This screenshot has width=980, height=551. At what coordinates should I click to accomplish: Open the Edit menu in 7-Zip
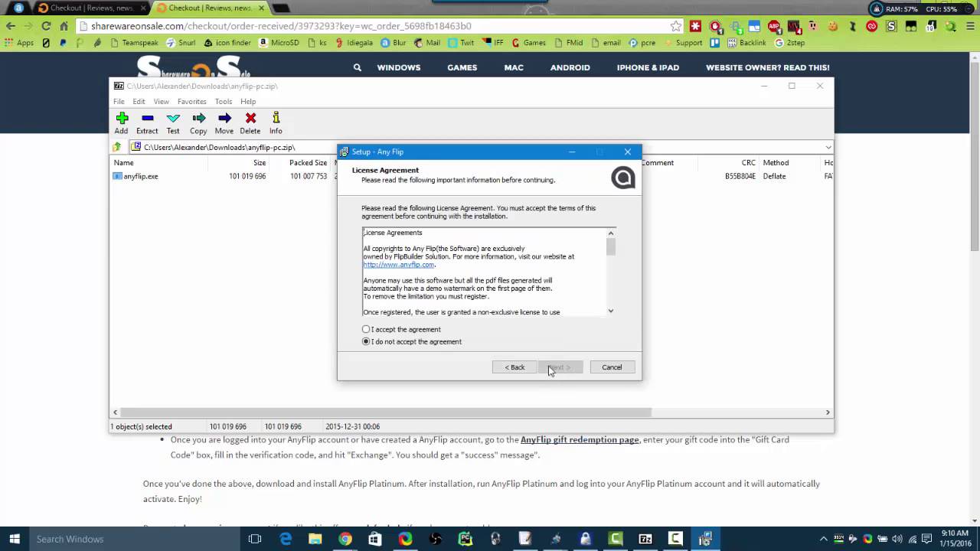pyautogui.click(x=139, y=102)
